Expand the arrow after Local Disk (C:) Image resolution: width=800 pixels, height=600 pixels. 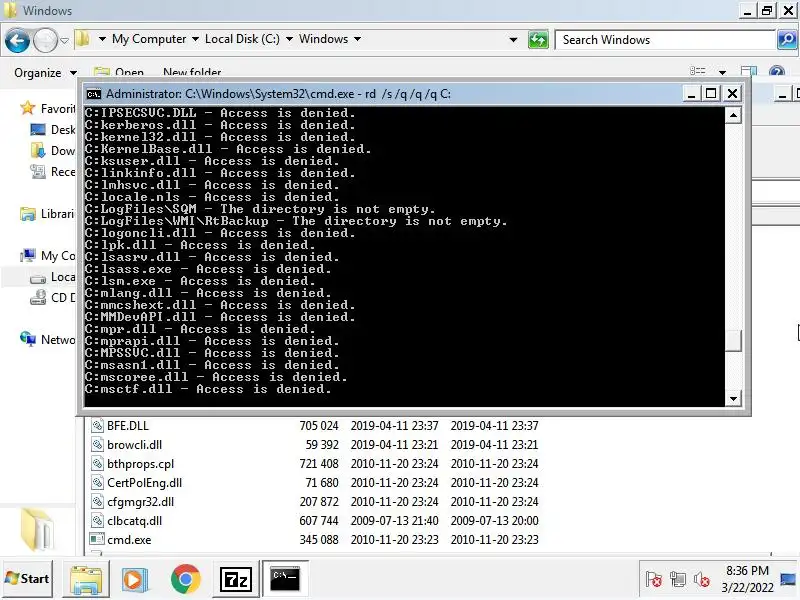tap(289, 39)
